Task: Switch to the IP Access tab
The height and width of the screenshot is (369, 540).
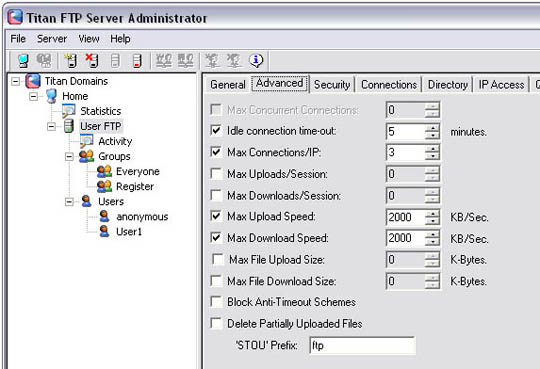Action: [501, 84]
